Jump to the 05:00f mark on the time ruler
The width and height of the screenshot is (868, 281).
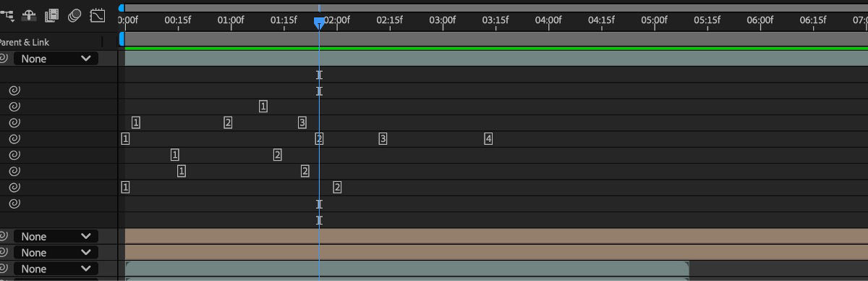point(654,20)
